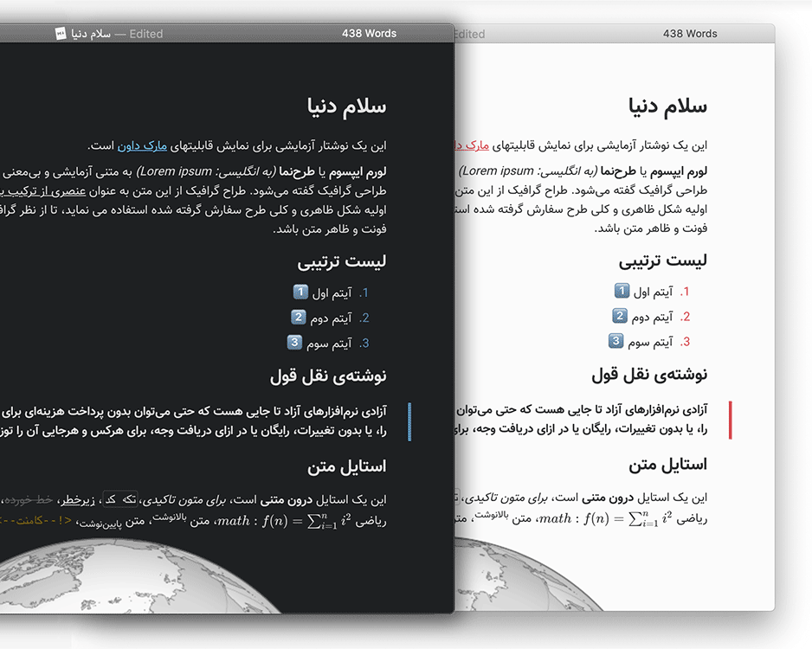Click the keycap 3 emoji in dark window list

pos(294,342)
